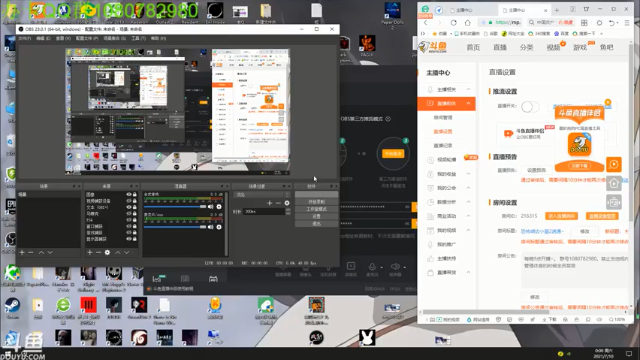Adjust 麦克风/Aux volume slider

175,227
